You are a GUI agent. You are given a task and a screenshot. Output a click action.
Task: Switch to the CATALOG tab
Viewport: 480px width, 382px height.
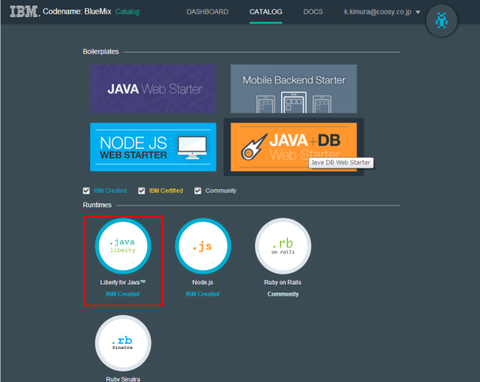click(x=266, y=12)
